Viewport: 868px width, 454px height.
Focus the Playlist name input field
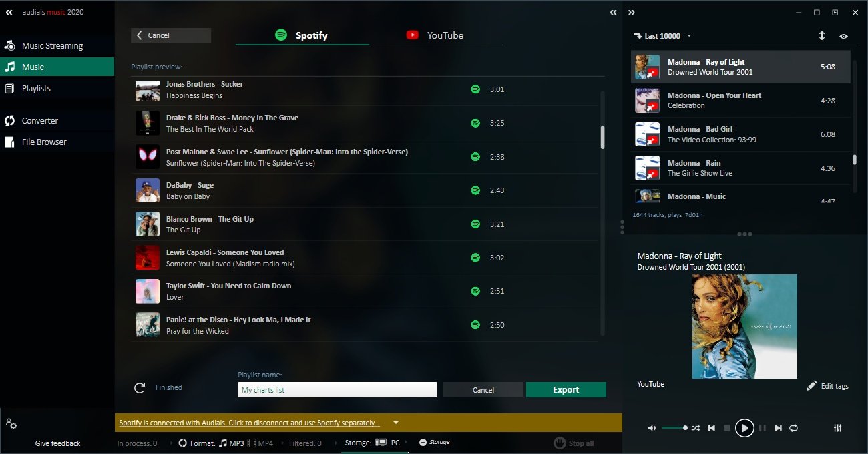337,390
